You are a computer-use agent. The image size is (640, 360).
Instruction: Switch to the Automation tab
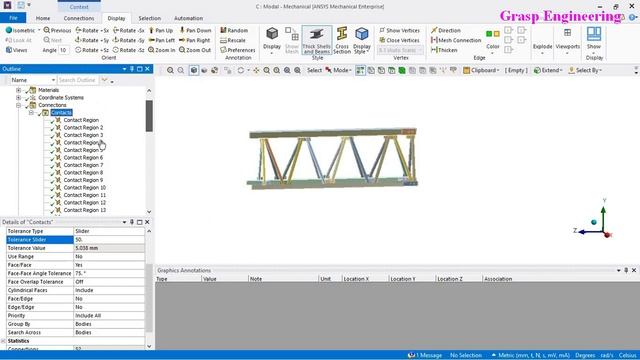188,18
